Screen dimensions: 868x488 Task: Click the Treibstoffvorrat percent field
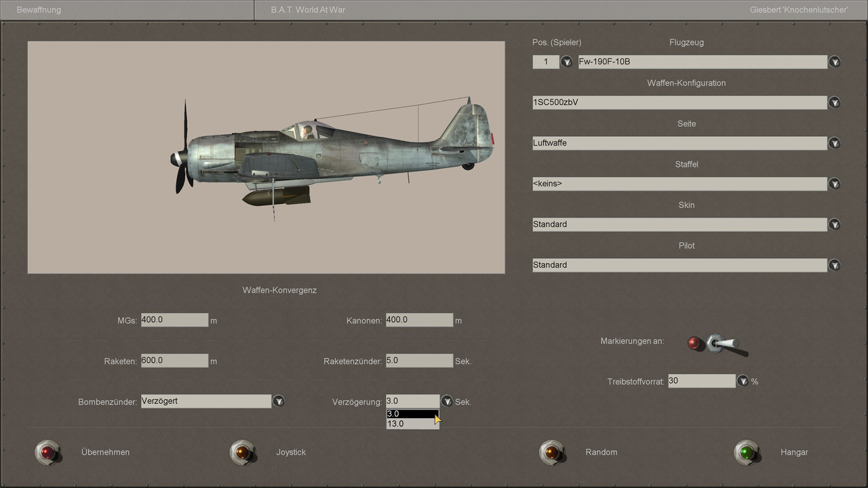click(x=702, y=381)
